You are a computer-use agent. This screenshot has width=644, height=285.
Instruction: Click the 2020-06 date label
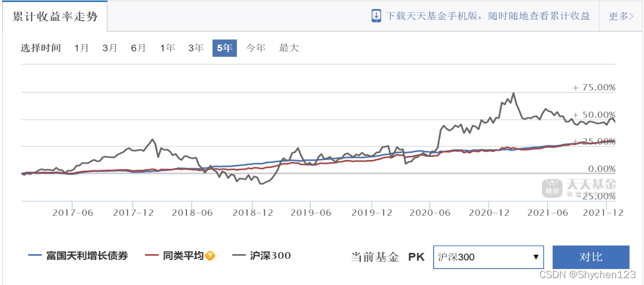tap(430, 212)
